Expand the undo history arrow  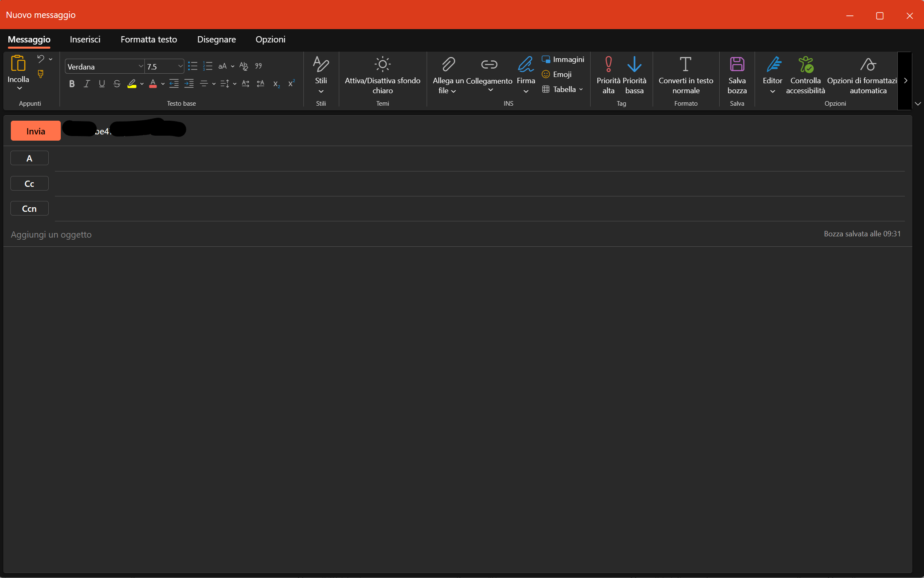pyautogui.click(x=50, y=59)
